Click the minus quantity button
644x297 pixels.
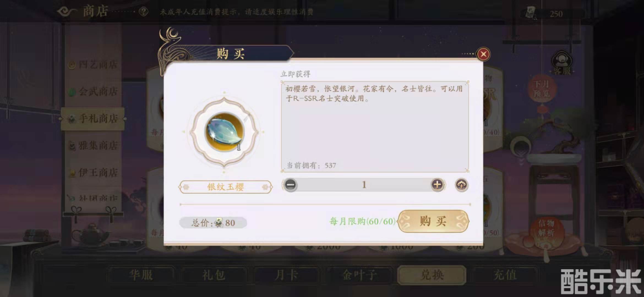(290, 185)
